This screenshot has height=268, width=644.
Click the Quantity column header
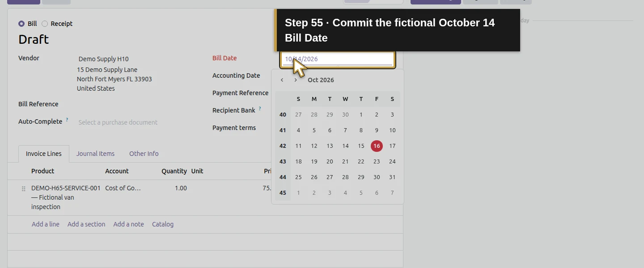coord(174,171)
